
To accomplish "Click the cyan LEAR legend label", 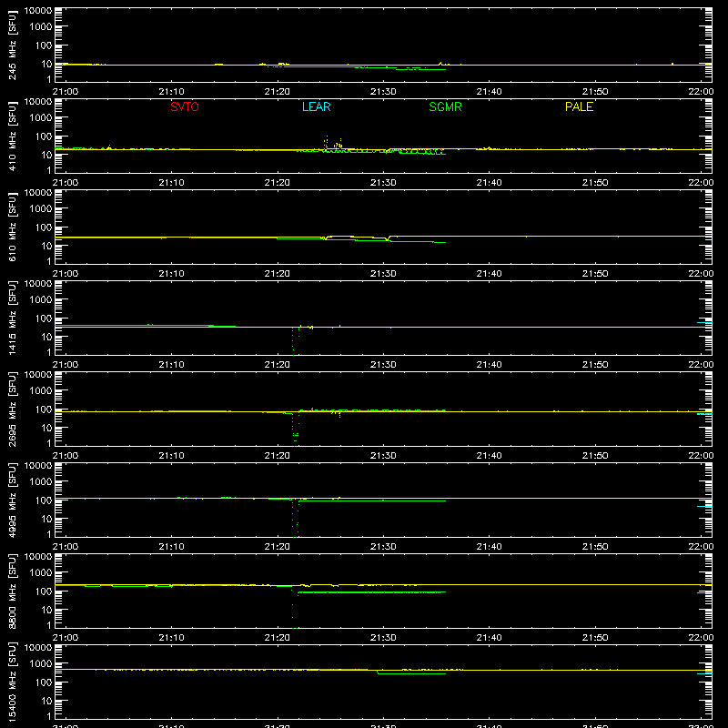I will click(316, 106).
